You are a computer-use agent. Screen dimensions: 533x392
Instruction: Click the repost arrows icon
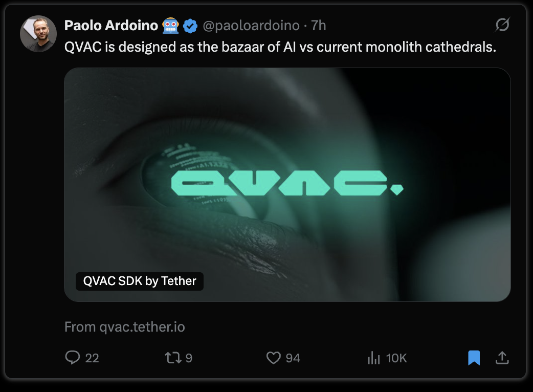173,358
